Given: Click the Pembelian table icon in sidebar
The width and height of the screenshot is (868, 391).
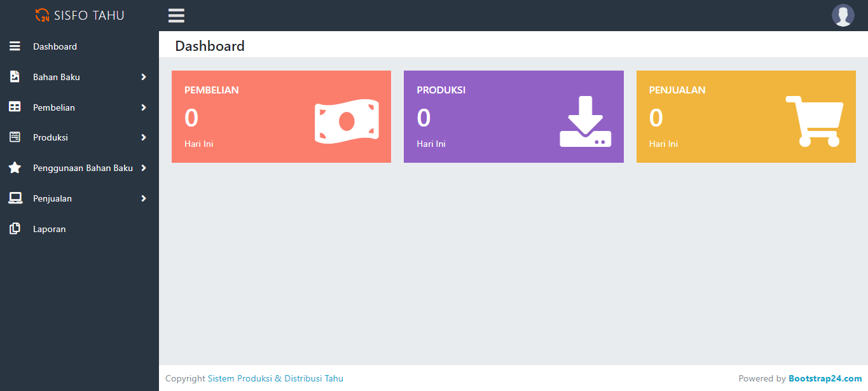Looking at the screenshot, I should [x=15, y=107].
